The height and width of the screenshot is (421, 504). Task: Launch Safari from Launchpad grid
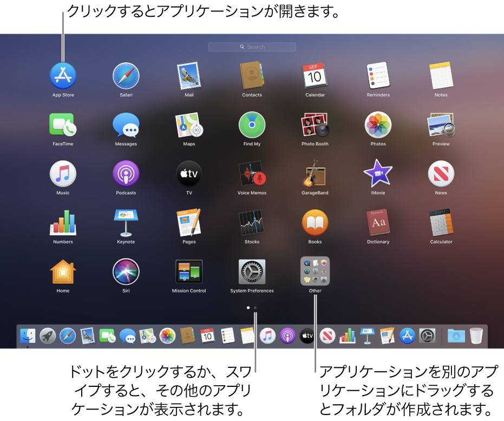[126, 76]
